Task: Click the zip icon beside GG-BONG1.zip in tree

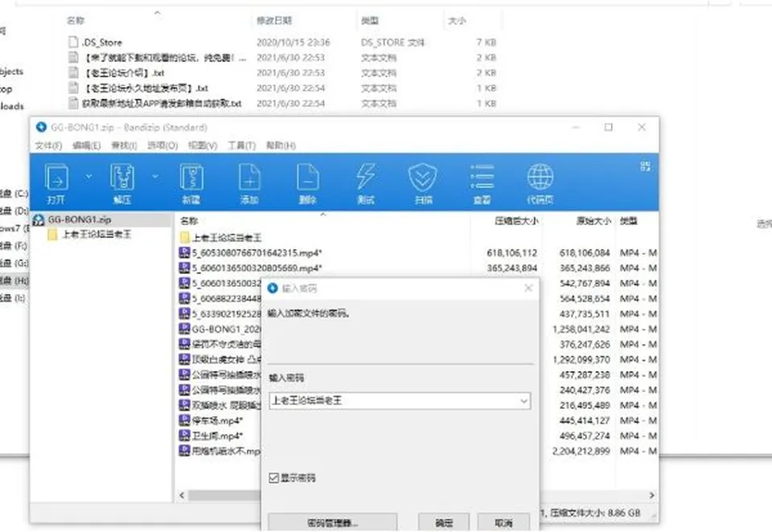Action: [x=39, y=219]
